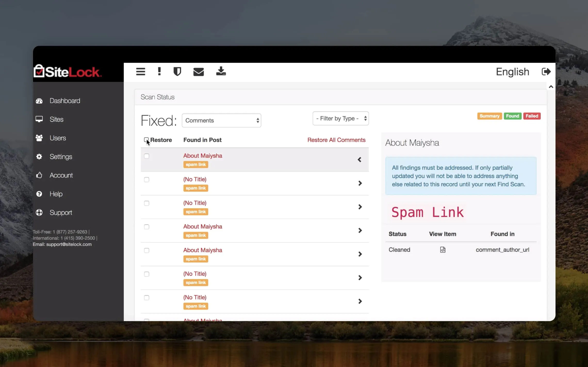This screenshot has width=588, height=367.
Task: Click the Sites monitor icon
Action: pos(39,119)
